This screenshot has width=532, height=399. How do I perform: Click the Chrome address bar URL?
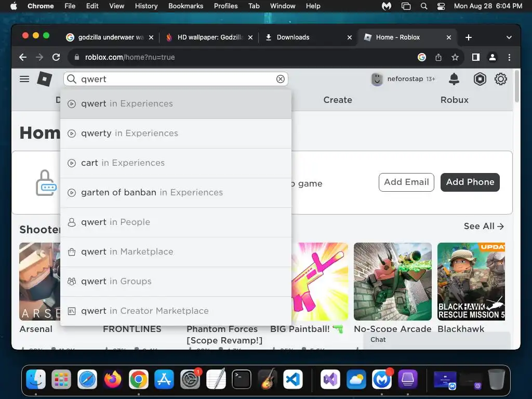point(129,57)
